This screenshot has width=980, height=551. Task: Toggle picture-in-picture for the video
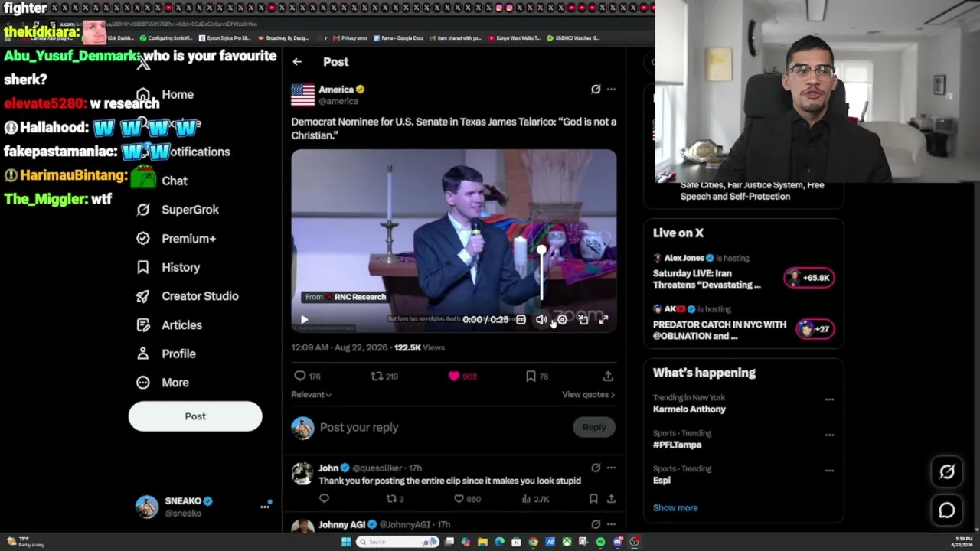click(583, 320)
